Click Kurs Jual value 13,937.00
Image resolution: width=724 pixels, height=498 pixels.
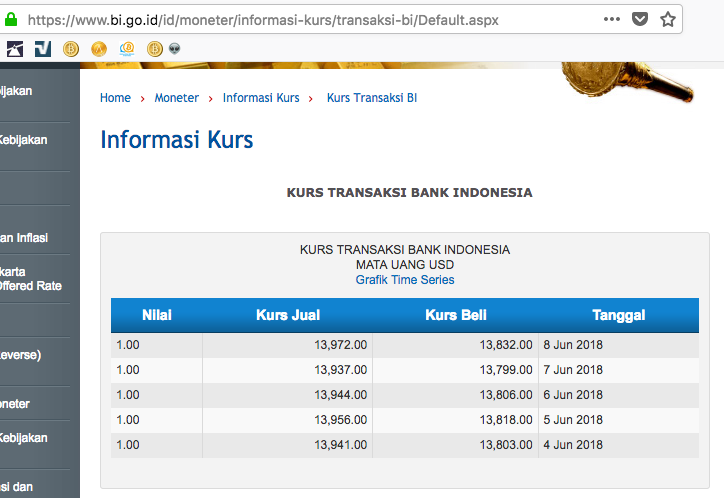pos(341,370)
